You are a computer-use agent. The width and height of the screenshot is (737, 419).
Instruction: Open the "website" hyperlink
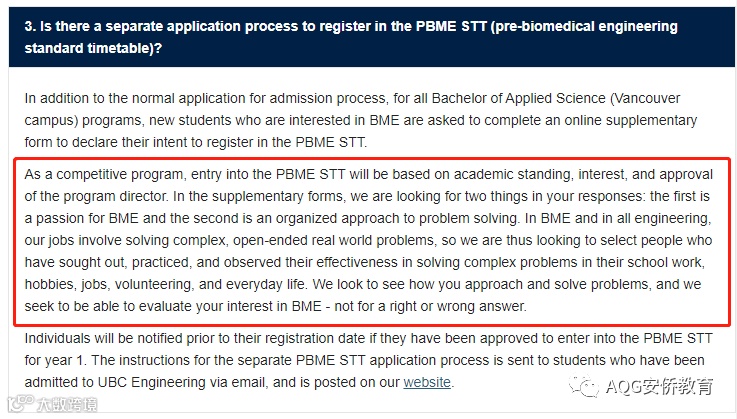click(x=427, y=382)
